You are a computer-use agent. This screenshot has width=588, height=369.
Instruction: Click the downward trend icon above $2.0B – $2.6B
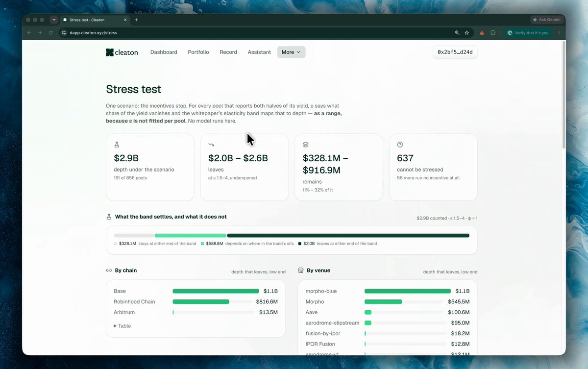click(x=211, y=145)
